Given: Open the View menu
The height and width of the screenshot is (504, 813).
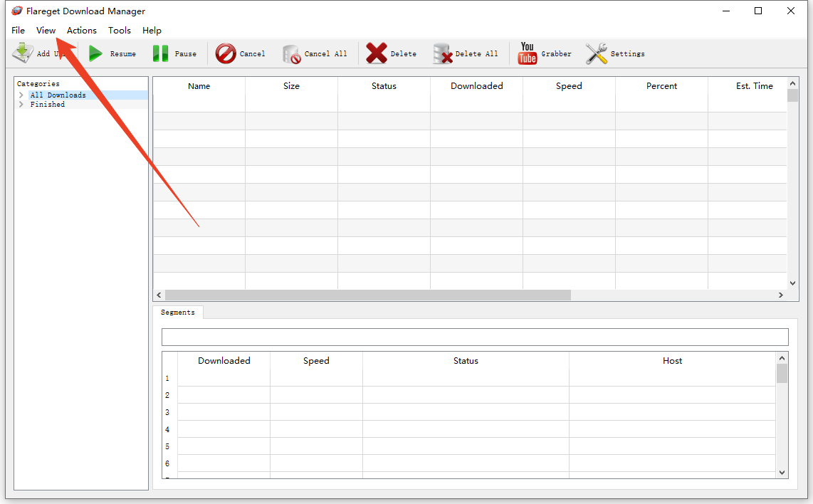Looking at the screenshot, I should coord(46,30).
